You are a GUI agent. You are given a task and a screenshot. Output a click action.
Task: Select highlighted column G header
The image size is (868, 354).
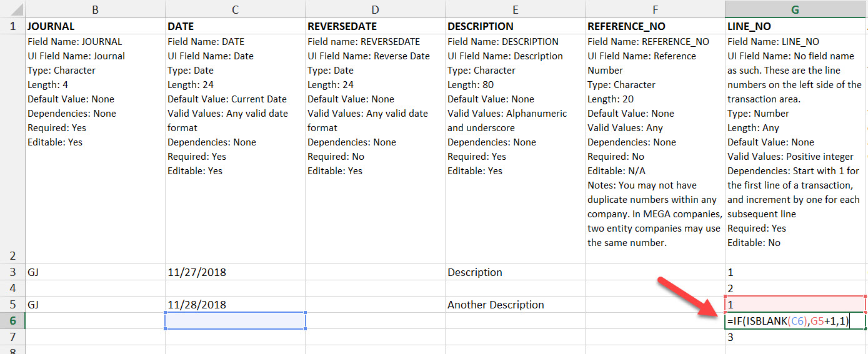(794, 9)
